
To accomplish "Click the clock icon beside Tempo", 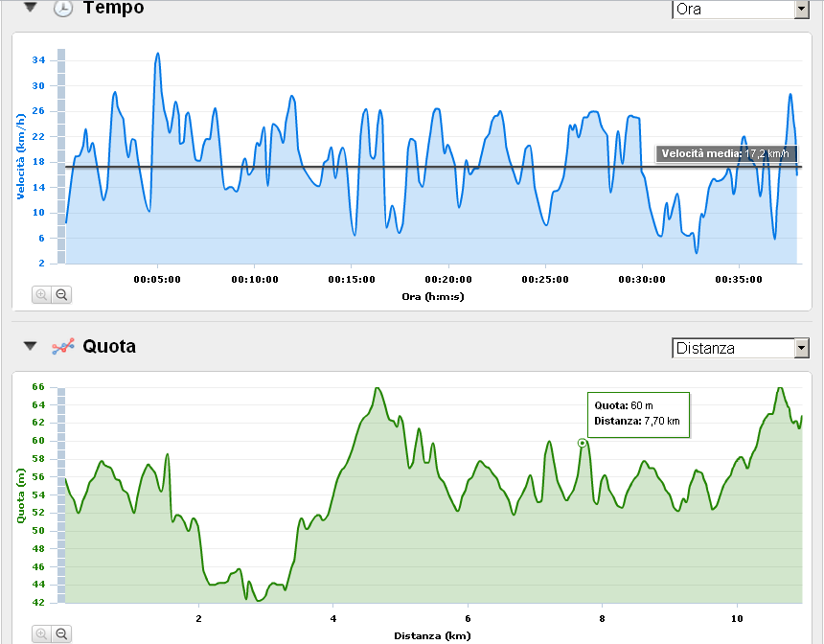I will point(62,9).
